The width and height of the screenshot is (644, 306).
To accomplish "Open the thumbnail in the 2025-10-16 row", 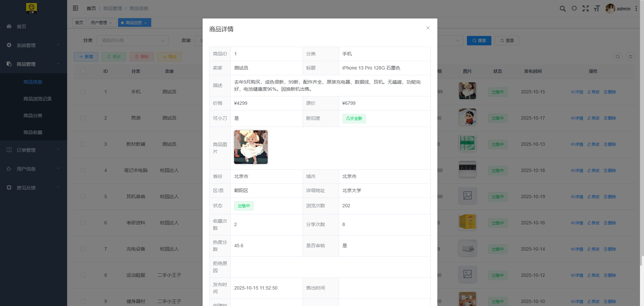I will 468,222.
